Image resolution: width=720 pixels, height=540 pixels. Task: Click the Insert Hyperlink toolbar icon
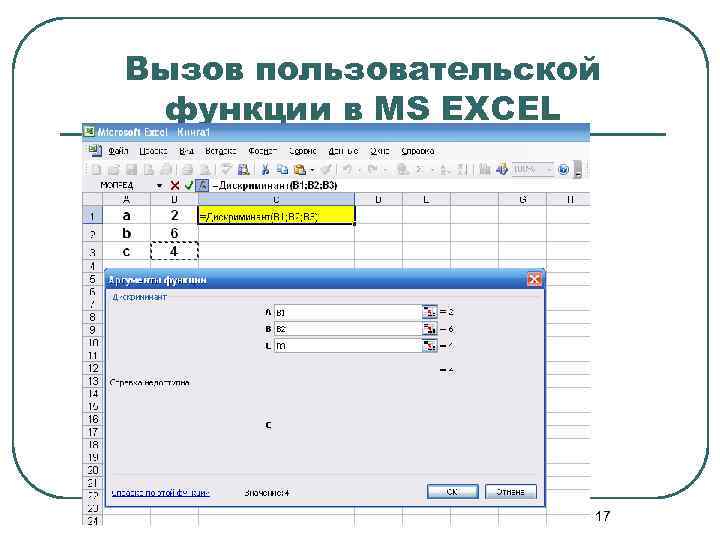403,170
